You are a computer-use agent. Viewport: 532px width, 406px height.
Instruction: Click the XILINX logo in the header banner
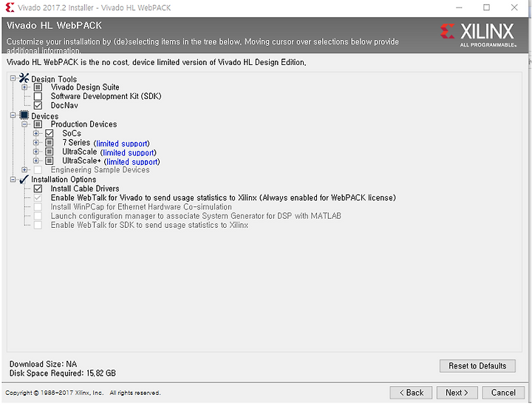[478, 35]
